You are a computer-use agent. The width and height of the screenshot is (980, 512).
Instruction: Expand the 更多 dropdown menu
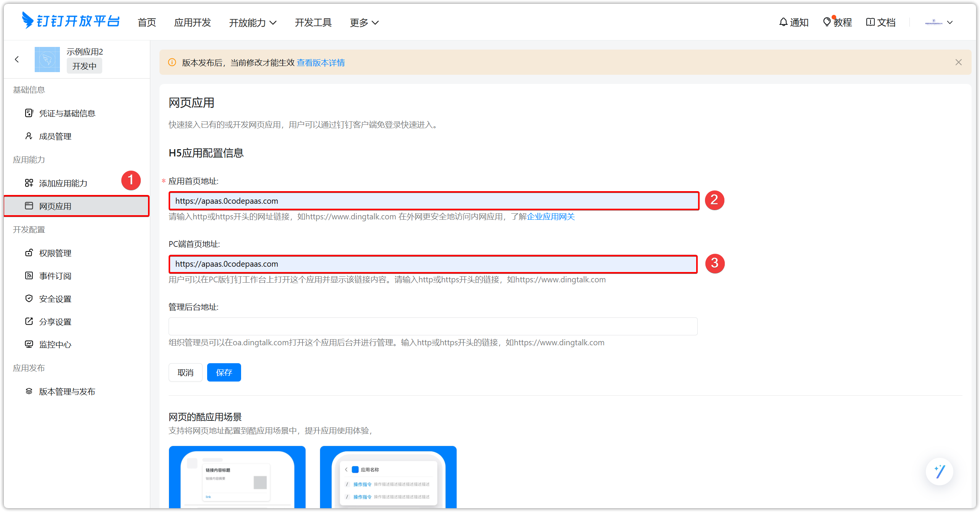(x=364, y=23)
